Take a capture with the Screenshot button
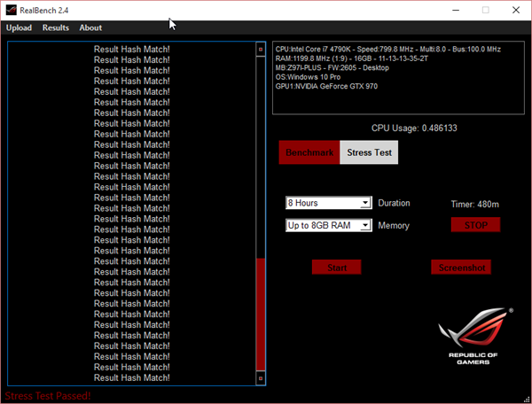 tap(461, 268)
